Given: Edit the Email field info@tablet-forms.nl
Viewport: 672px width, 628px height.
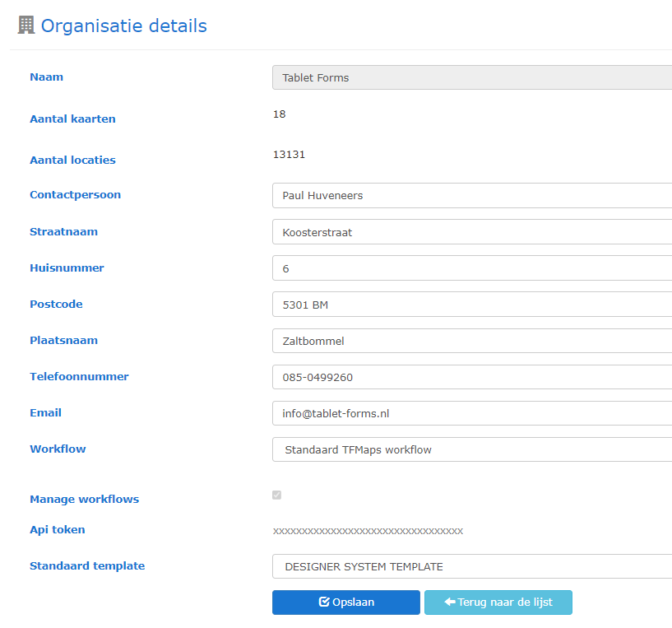Looking at the screenshot, I should click(x=472, y=413).
